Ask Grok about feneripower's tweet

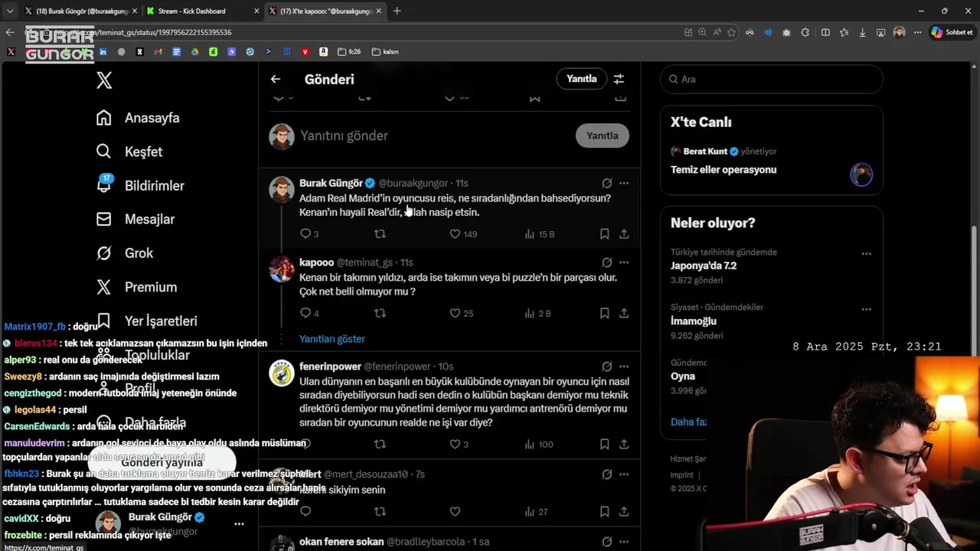pos(606,367)
